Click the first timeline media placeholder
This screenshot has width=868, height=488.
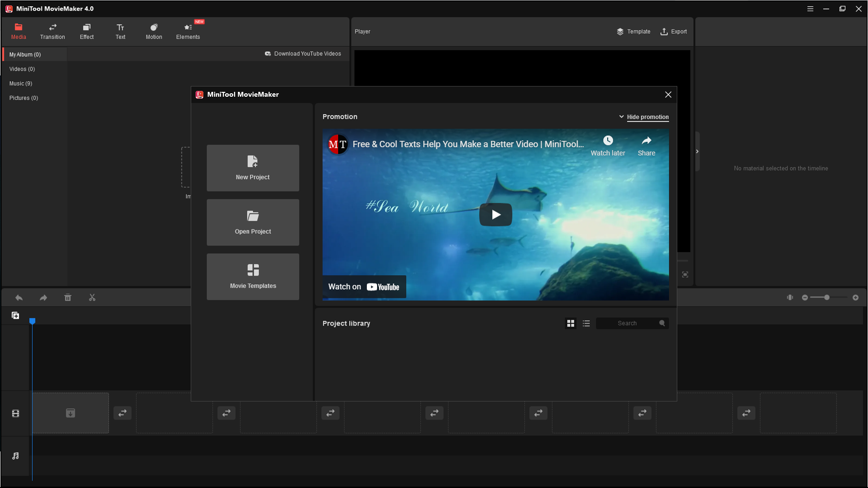pos(71,413)
